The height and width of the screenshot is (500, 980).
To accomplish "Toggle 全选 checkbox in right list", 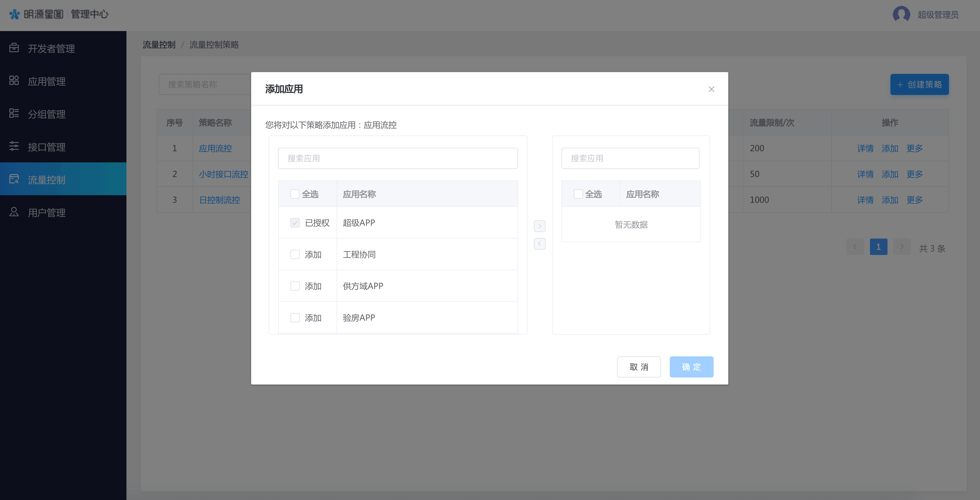I will [578, 194].
